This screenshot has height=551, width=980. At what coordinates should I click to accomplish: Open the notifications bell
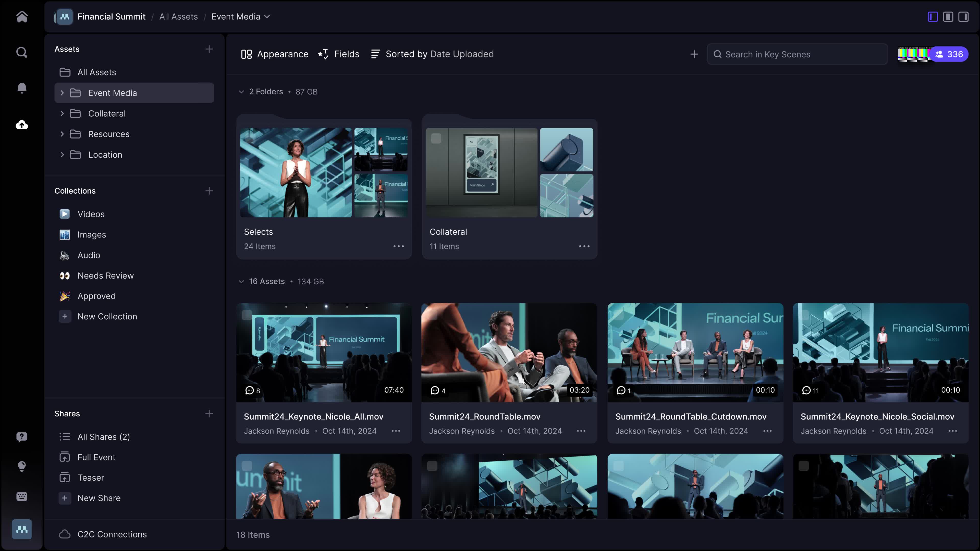(22, 88)
